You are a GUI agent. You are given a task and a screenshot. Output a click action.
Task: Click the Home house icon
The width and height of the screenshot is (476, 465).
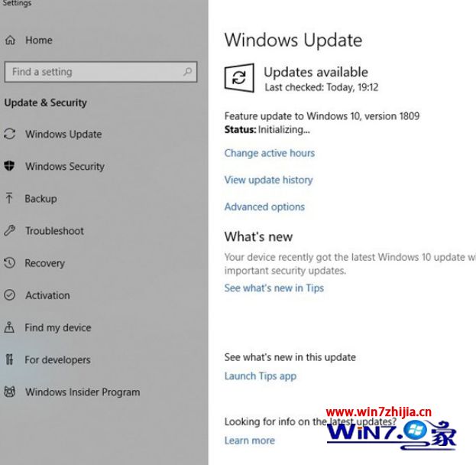[10, 40]
